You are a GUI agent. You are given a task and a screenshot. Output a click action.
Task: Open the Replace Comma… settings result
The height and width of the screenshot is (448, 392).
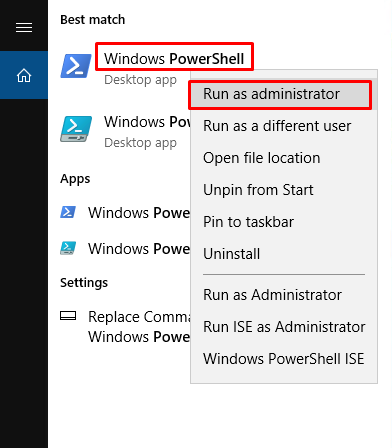click(139, 327)
